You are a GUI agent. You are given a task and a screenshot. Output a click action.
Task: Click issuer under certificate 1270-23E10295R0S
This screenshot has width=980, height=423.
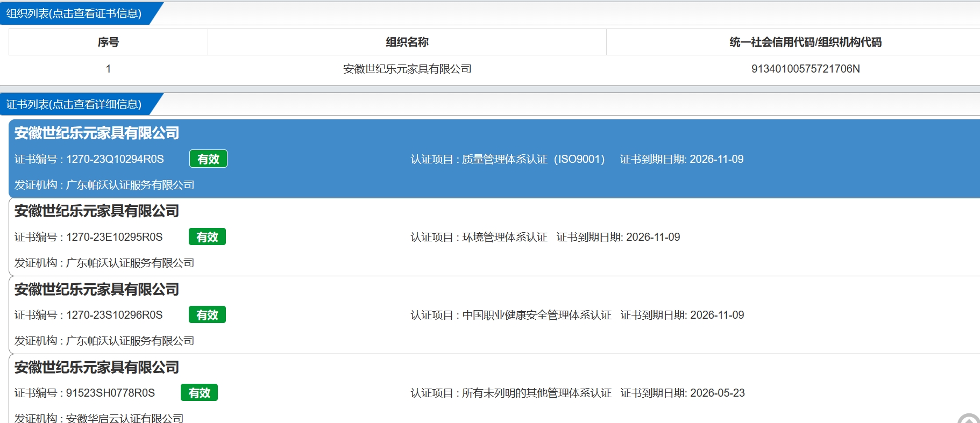130,263
